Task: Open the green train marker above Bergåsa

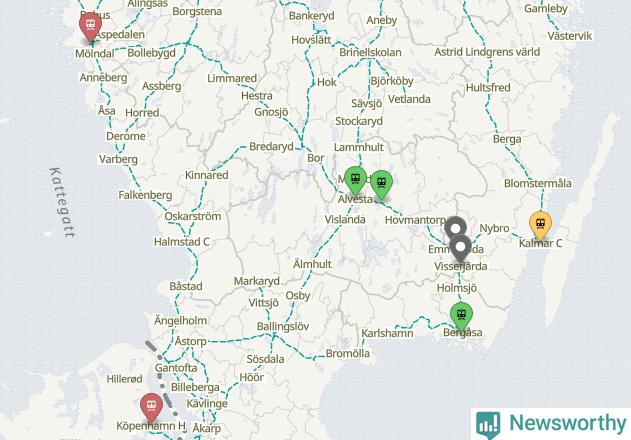Action: pyautogui.click(x=461, y=315)
